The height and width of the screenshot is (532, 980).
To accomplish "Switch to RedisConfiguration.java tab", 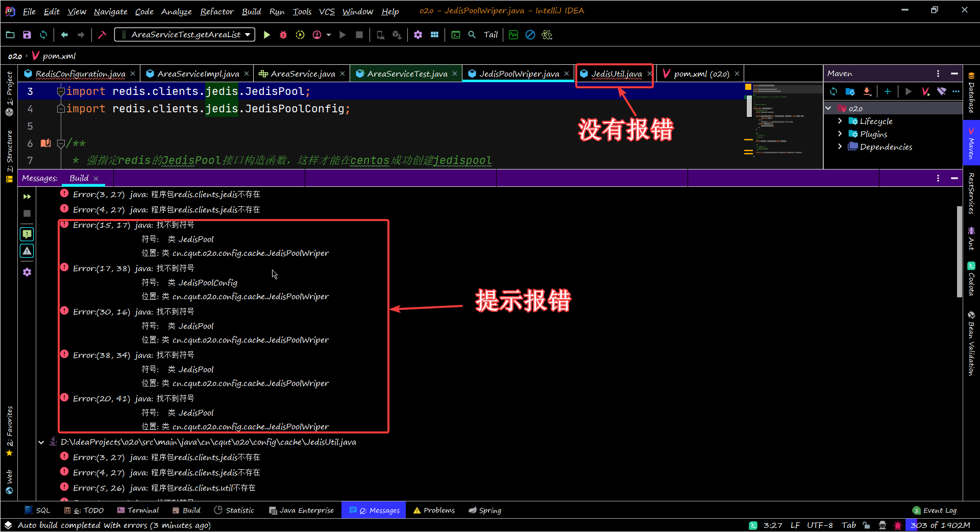I will 80,74.
